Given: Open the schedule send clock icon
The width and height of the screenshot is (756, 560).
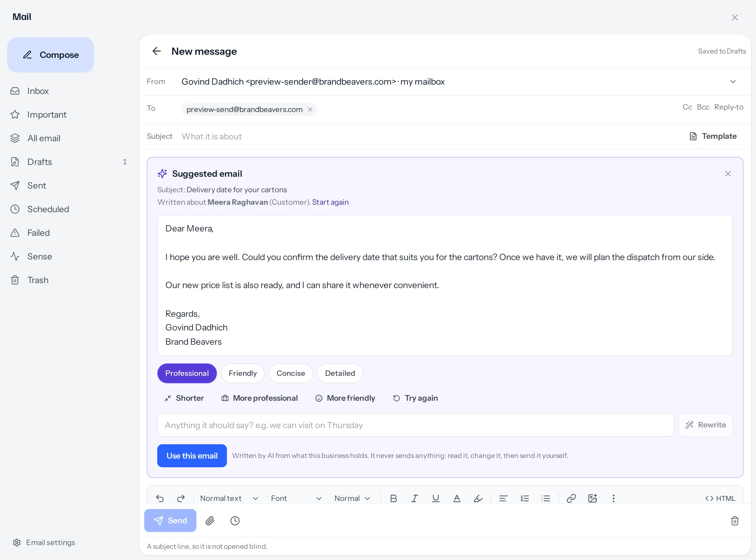Looking at the screenshot, I should [x=235, y=521].
